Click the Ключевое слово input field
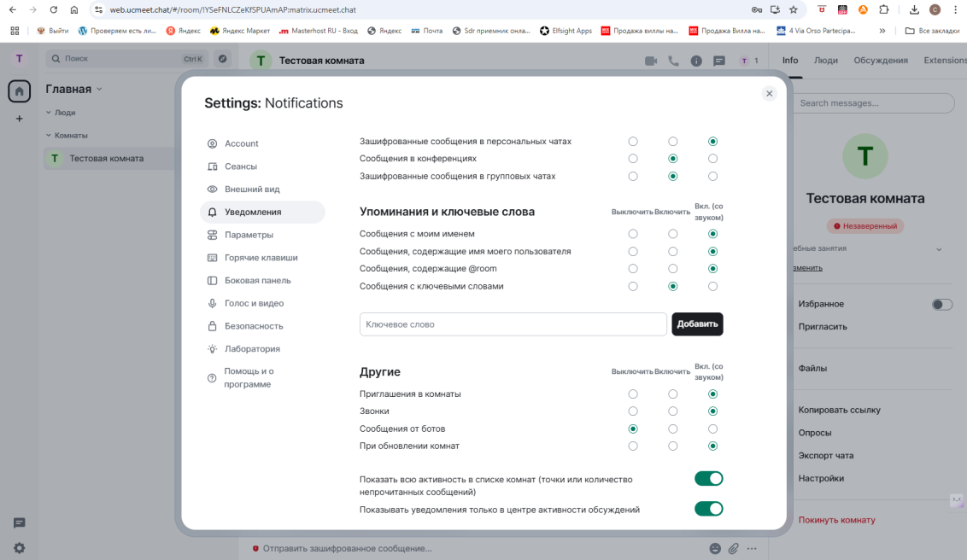 [513, 324]
